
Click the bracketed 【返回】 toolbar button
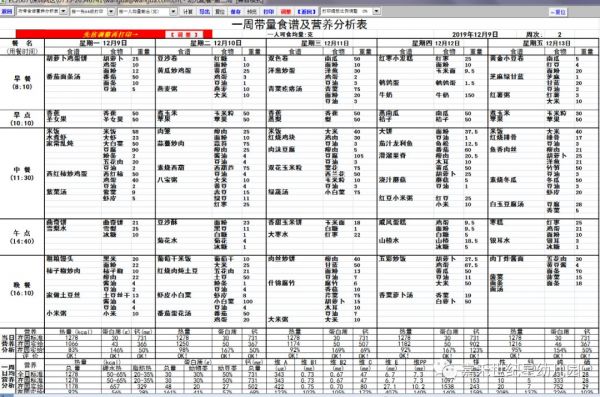point(306,12)
